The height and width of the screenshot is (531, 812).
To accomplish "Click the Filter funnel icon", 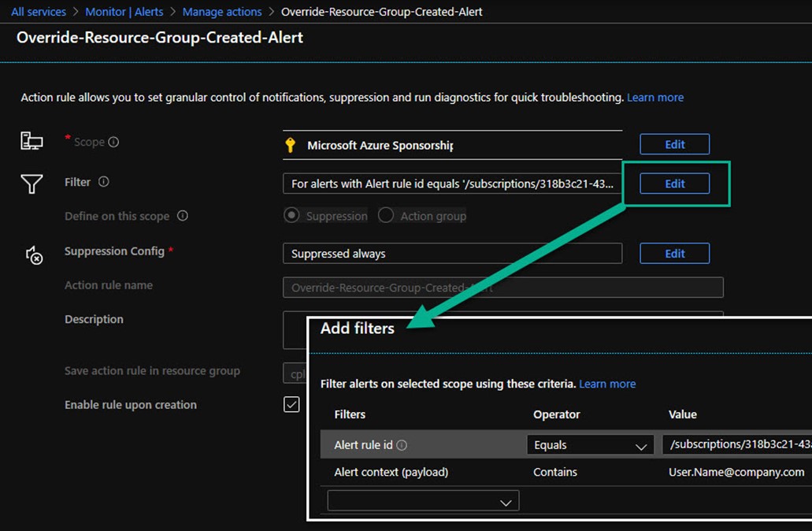I will coord(32,184).
